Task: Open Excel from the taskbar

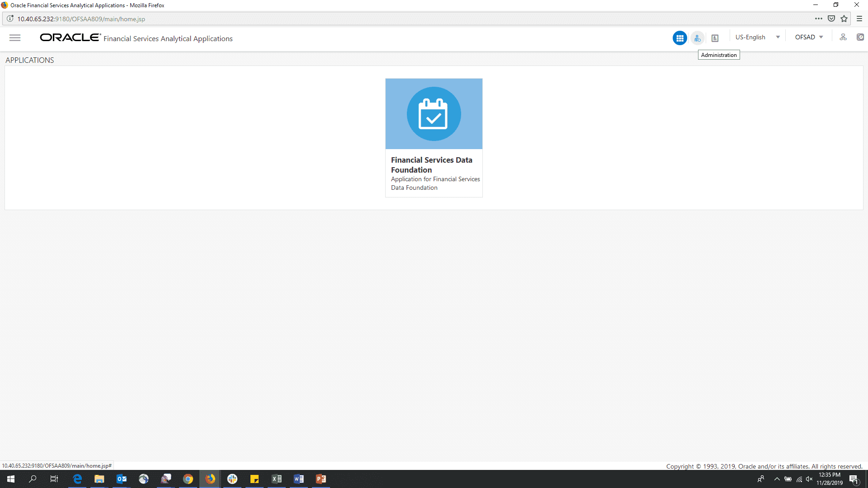Action: [277, 479]
